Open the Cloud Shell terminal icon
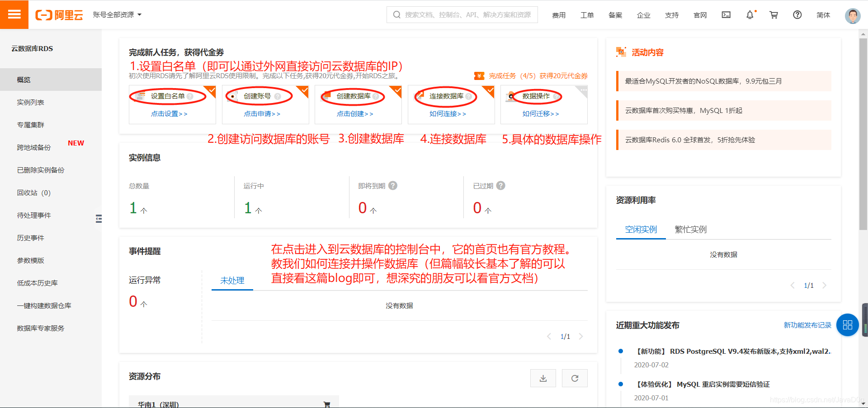This screenshot has height=408, width=868. [x=726, y=15]
